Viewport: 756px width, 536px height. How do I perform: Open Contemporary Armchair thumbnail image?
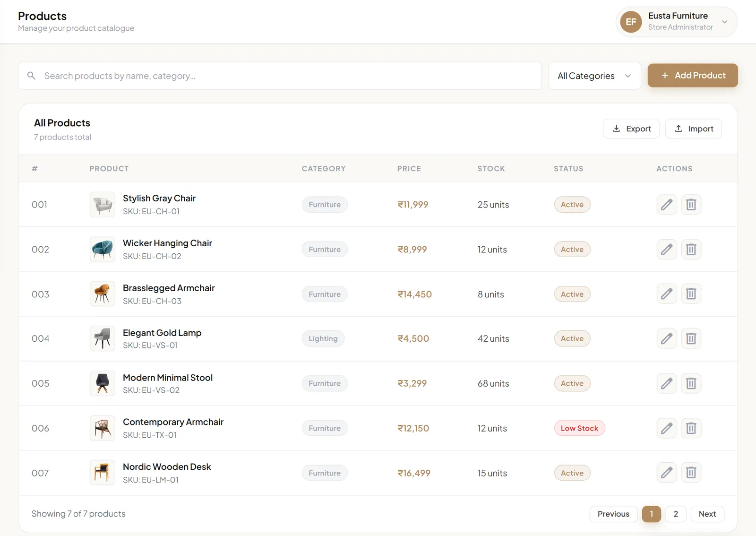point(103,428)
